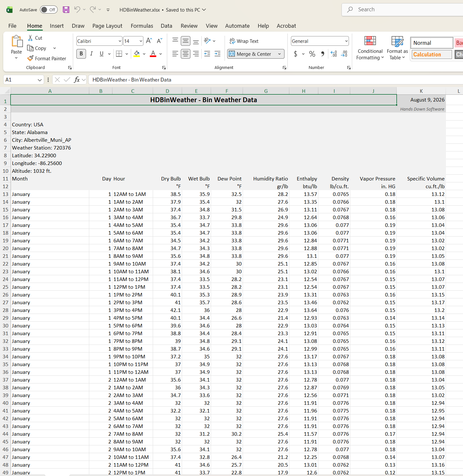Click the Insert Function fx icon

click(77, 80)
